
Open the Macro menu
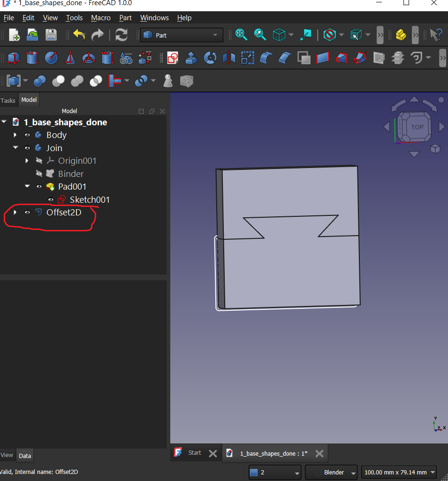pos(100,18)
